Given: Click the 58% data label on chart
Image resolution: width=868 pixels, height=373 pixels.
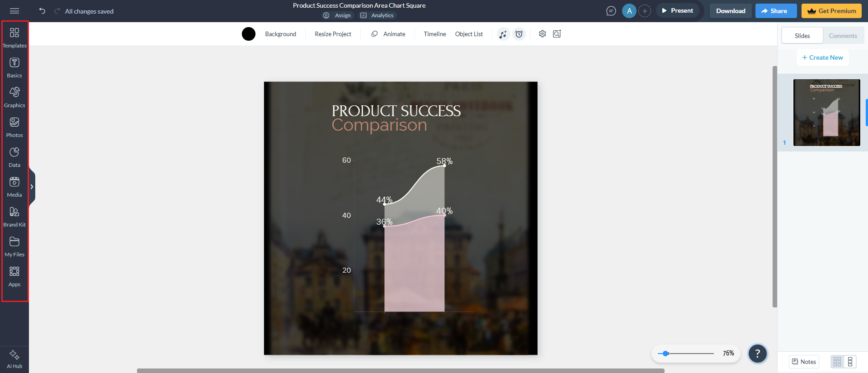Looking at the screenshot, I should (444, 161).
